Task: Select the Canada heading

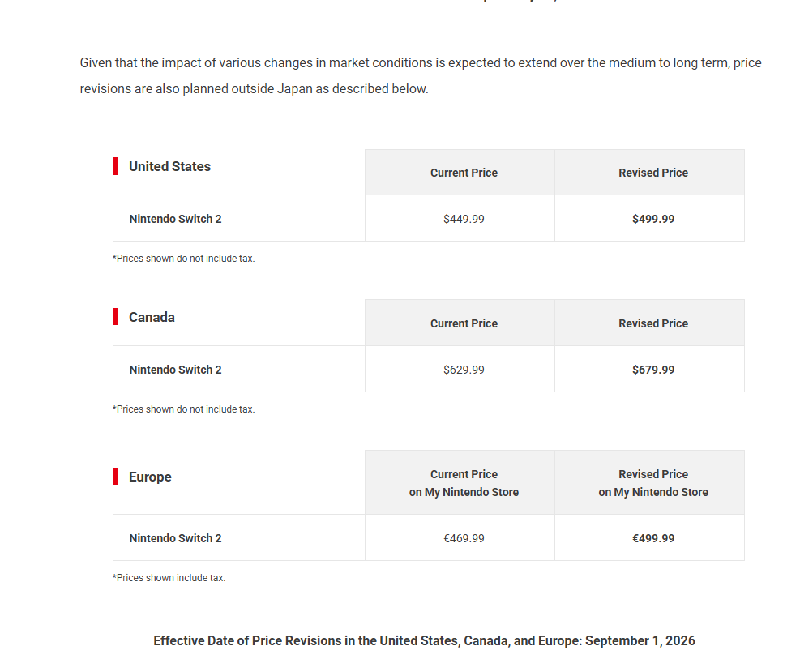Action: (x=152, y=317)
